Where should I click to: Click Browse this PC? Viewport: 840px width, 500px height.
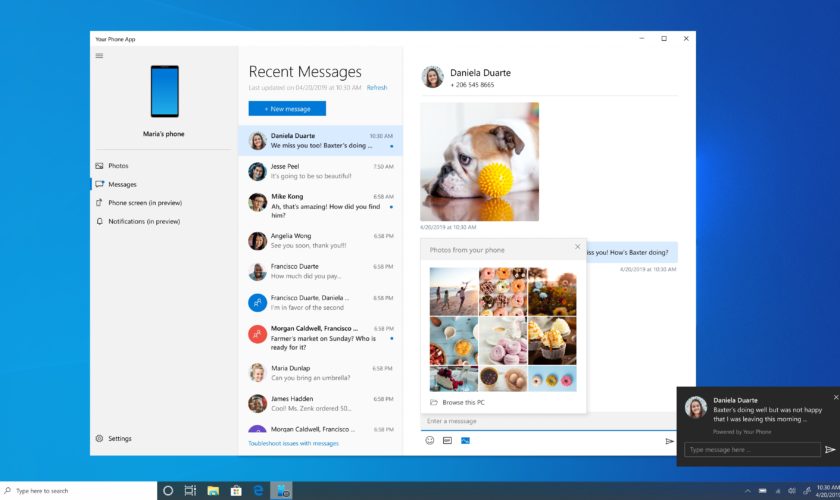(458, 402)
